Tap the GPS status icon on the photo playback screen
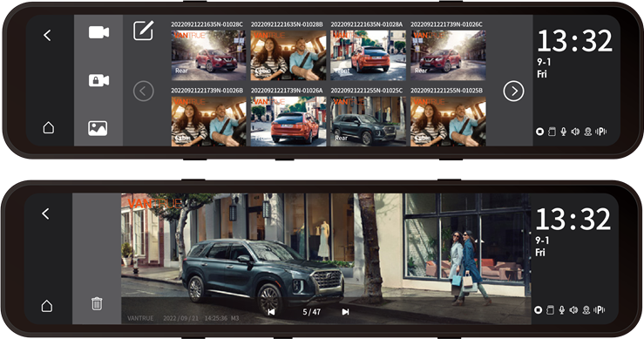 [x=586, y=310]
